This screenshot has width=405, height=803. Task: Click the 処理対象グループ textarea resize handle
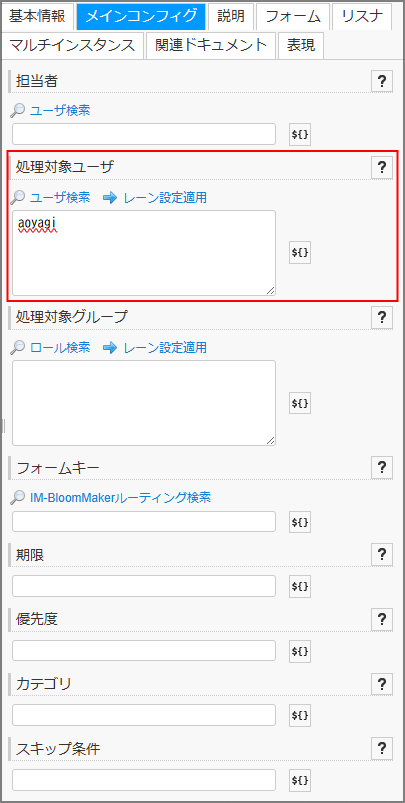[x=270, y=440]
